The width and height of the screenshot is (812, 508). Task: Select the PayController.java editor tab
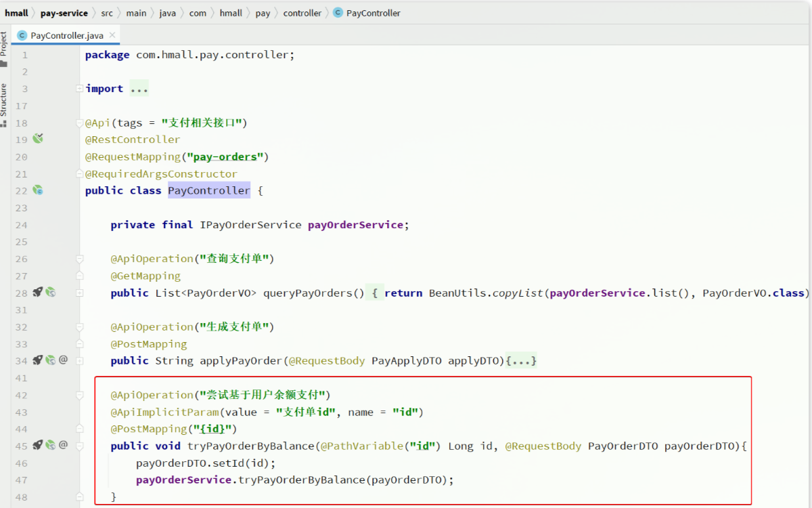tap(66, 35)
